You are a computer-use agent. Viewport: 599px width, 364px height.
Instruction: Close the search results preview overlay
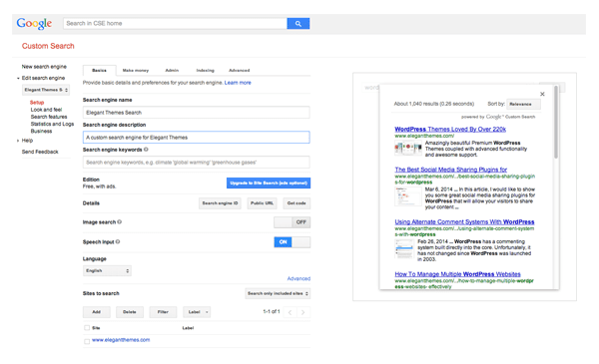(542, 94)
